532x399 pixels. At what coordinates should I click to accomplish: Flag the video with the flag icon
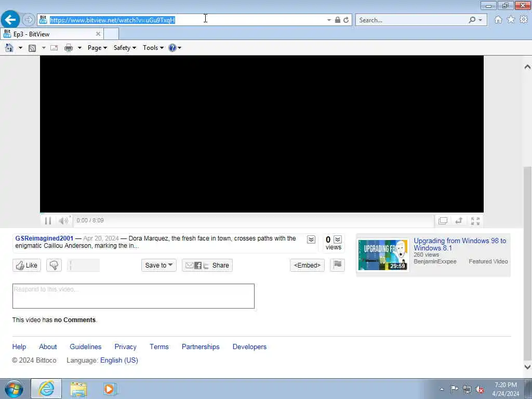337,265
